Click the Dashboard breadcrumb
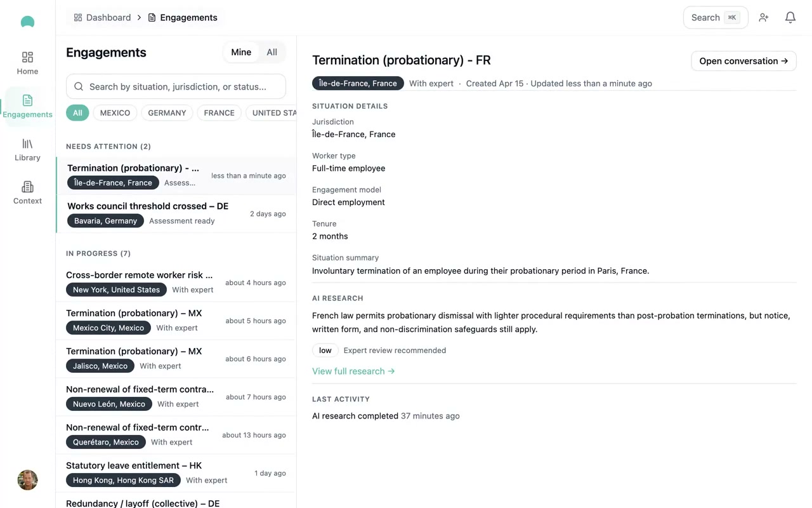 [x=102, y=18]
